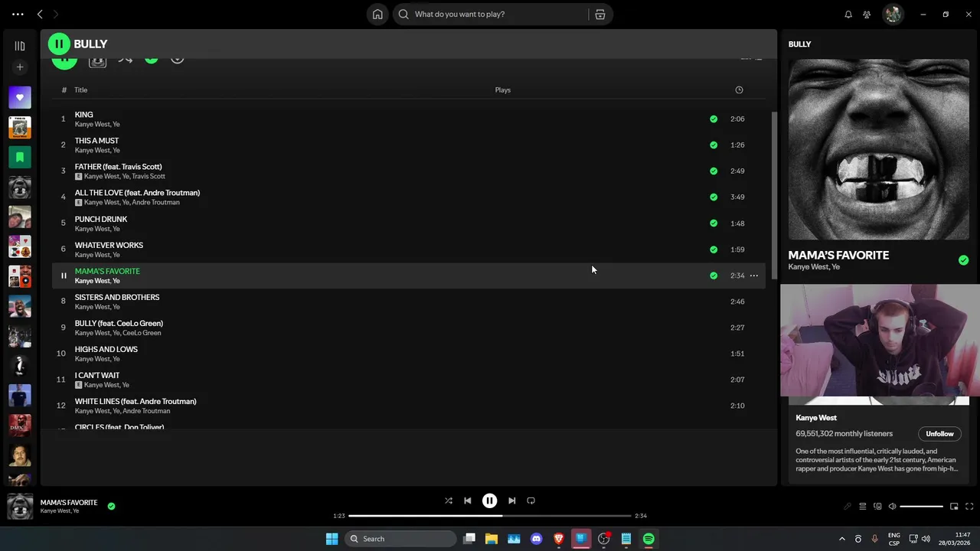Open Discord from taskbar
This screenshot has height=551, width=980.
(x=536, y=539)
